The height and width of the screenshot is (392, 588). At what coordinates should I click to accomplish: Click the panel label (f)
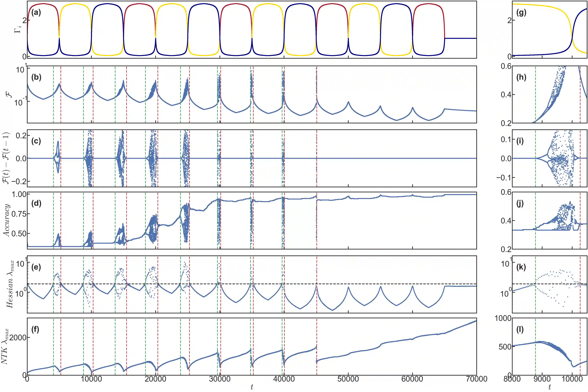[x=35, y=330]
